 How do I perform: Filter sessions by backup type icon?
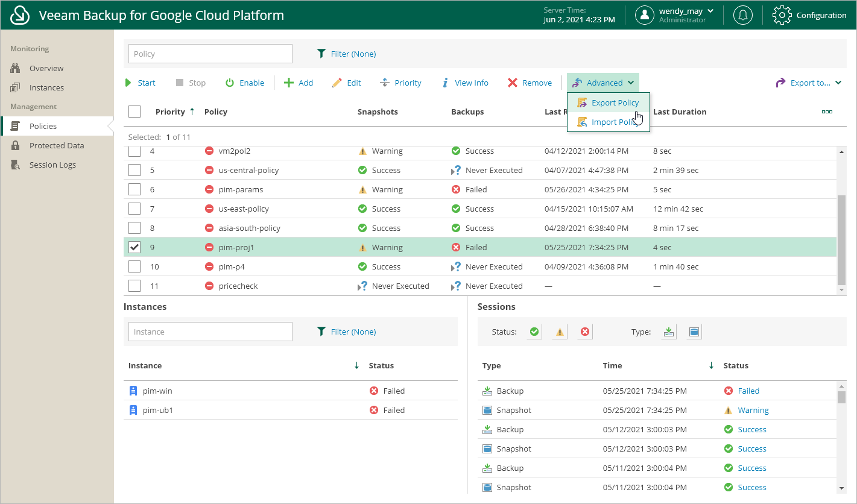[669, 332]
